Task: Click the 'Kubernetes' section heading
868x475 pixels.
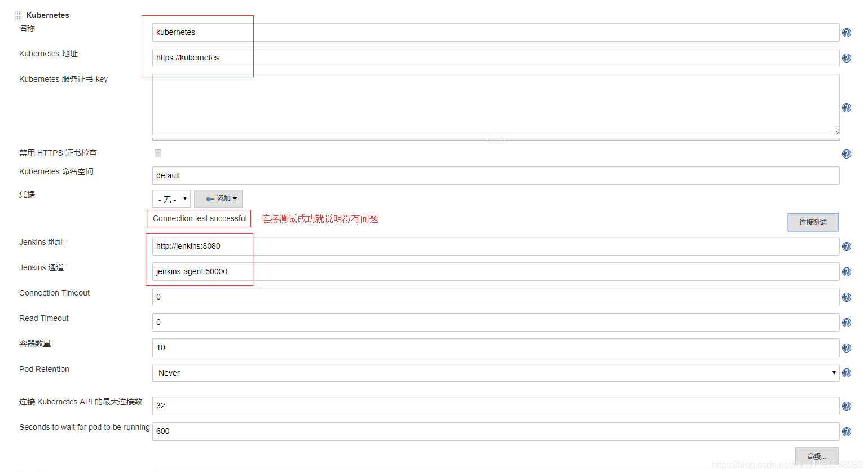Action: point(47,15)
